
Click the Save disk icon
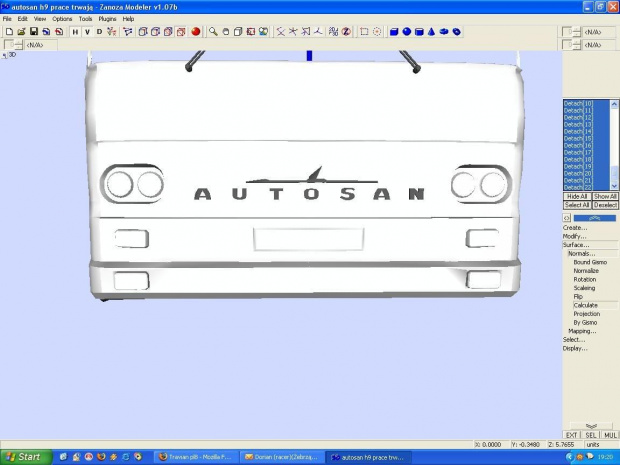point(33,31)
